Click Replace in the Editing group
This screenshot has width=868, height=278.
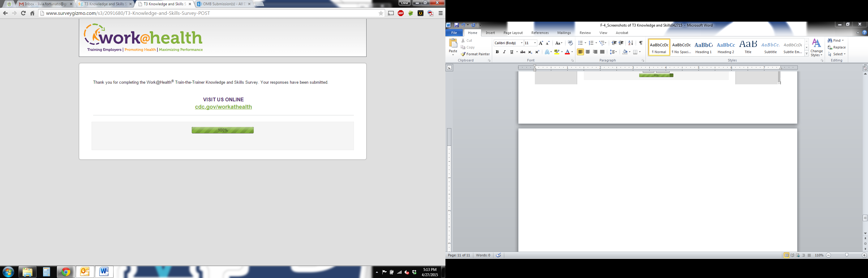coord(837,47)
